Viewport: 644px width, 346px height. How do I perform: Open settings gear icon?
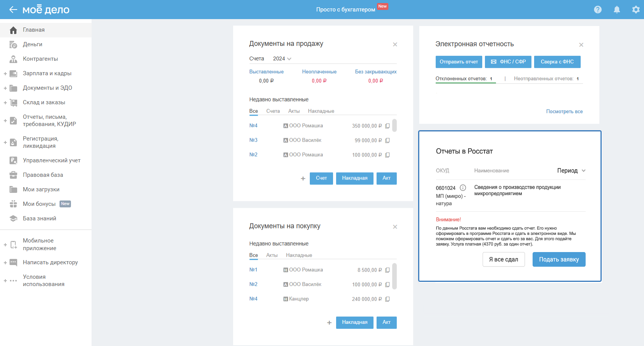[636, 10]
